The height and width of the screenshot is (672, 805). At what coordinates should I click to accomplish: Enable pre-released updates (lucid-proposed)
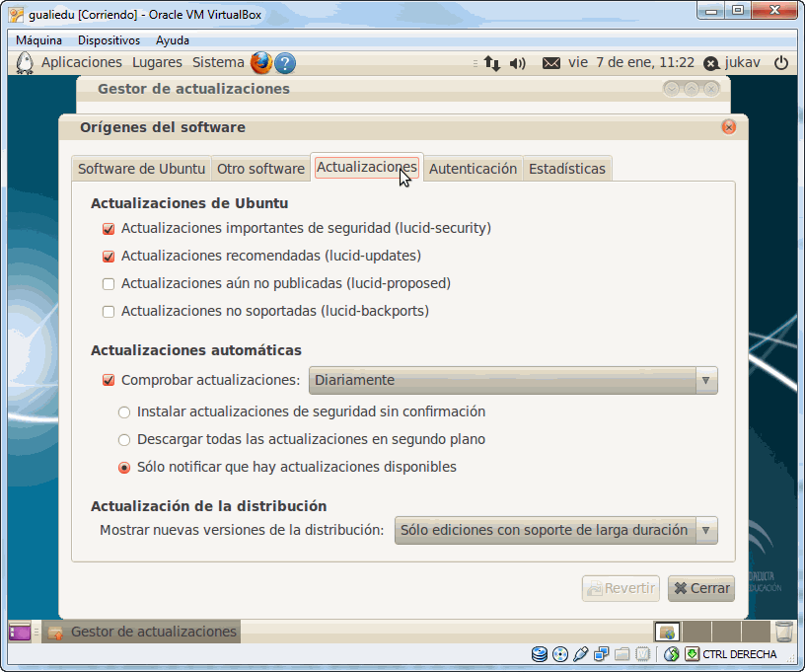109,284
